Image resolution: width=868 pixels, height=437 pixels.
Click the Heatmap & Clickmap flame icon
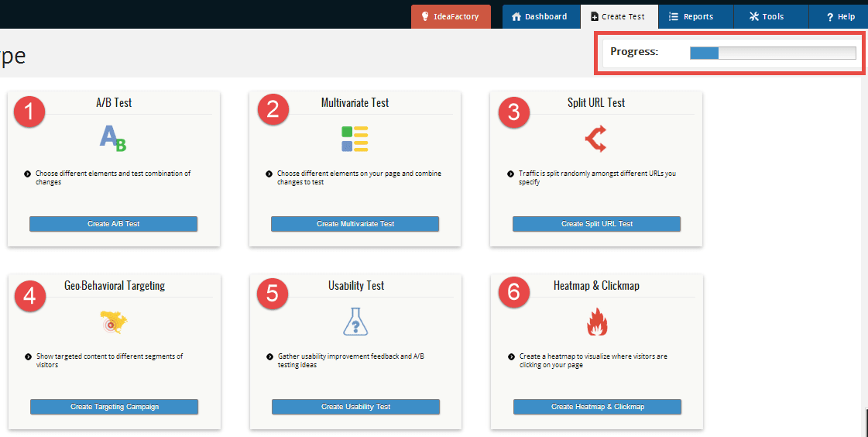[597, 322]
